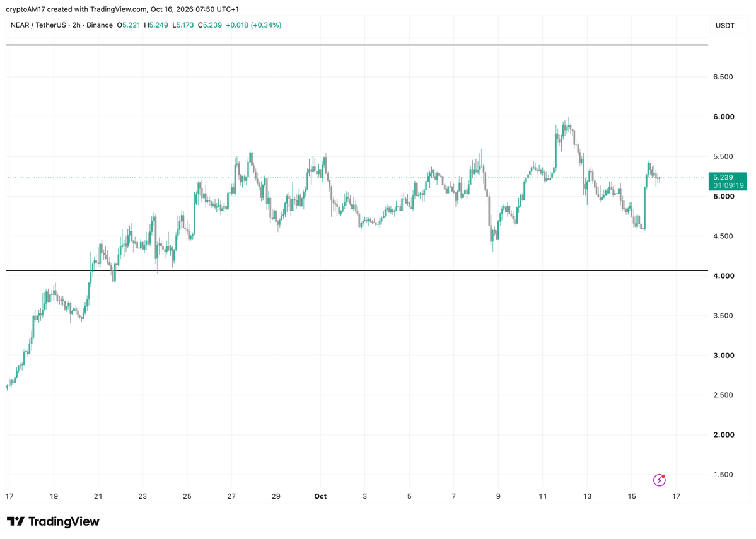Click the 21 date label on time axis
This screenshot has height=539, width=756.
point(98,496)
